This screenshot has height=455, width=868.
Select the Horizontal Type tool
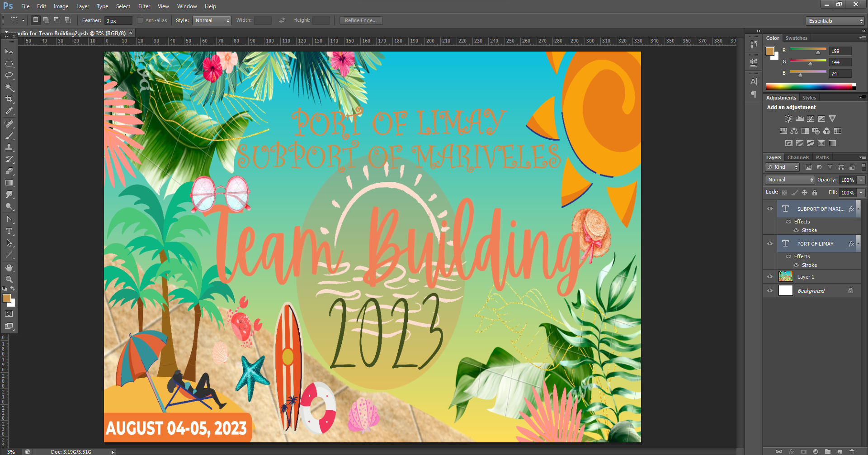pos(9,231)
